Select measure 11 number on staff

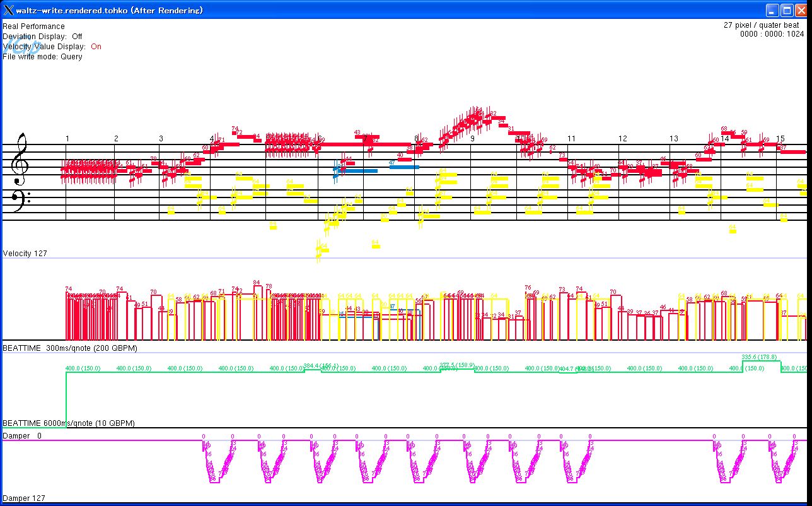pos(571,139)
